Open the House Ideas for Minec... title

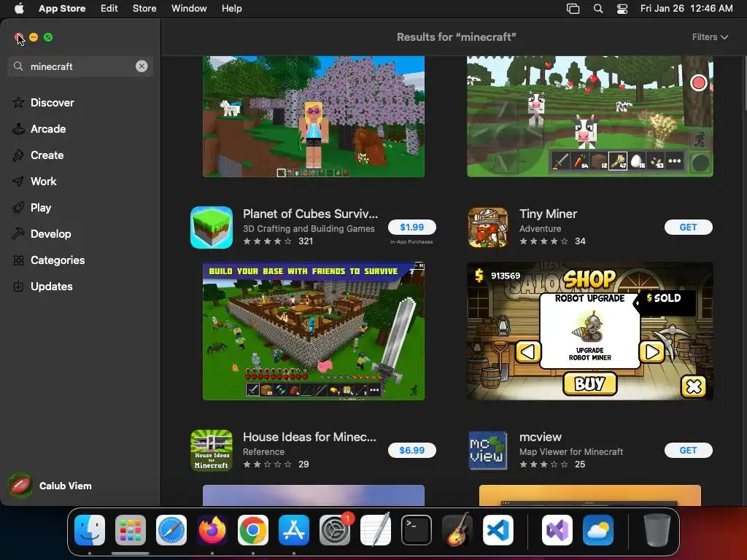pos(309,437)
